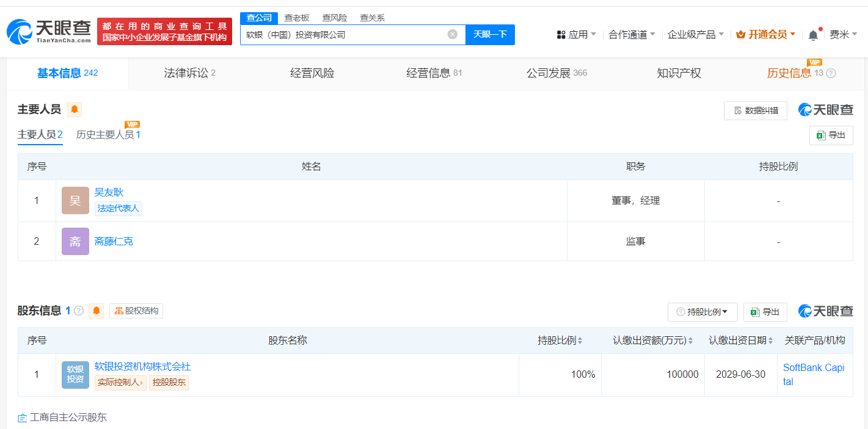868x429 pixels.
Task: Click the 导出 button in 主要人员 section
Action: [831, 135]
